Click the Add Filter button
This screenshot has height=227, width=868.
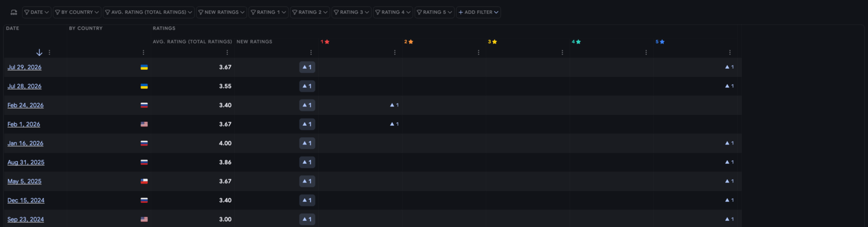[479, 12]
